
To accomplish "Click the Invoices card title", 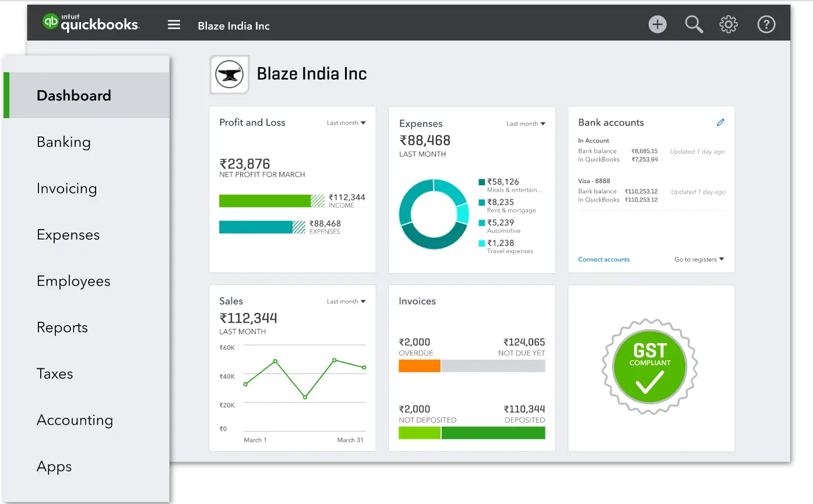I will [x=417, y=301].
